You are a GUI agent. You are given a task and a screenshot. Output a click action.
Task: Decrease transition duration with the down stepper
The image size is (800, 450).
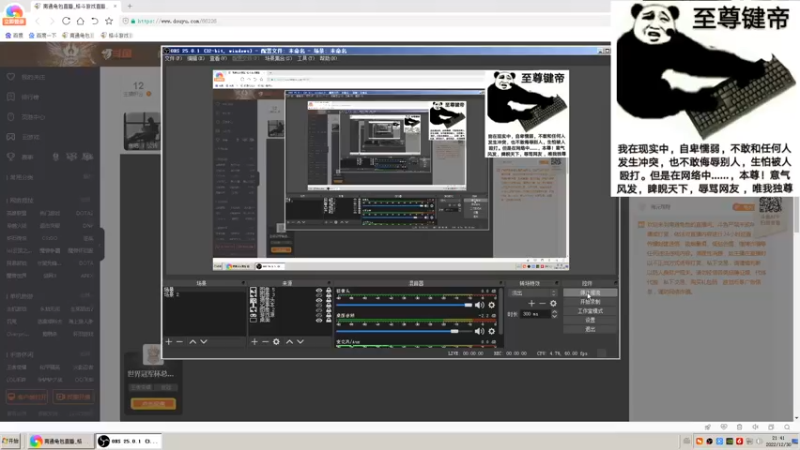(555, 316)
